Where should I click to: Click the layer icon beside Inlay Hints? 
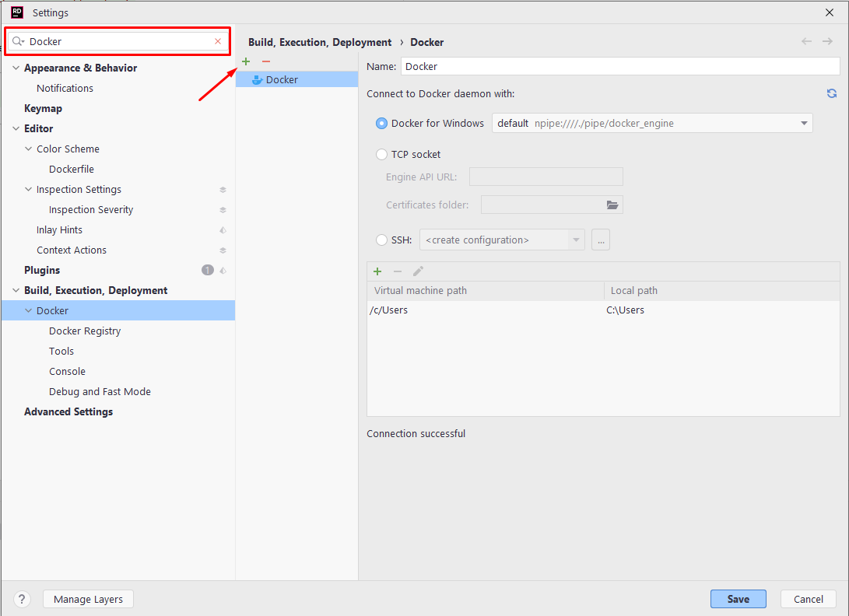(223, 230)
